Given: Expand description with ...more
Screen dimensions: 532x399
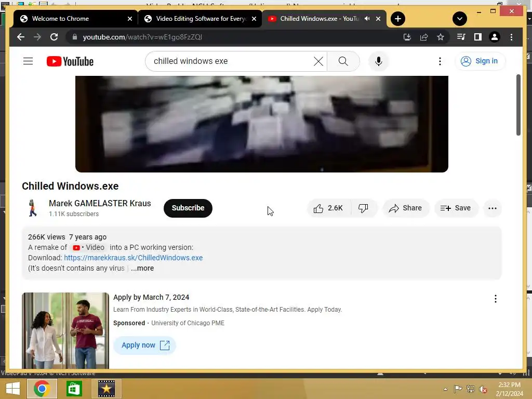Looking at the screenshot, I should point(142,268).
